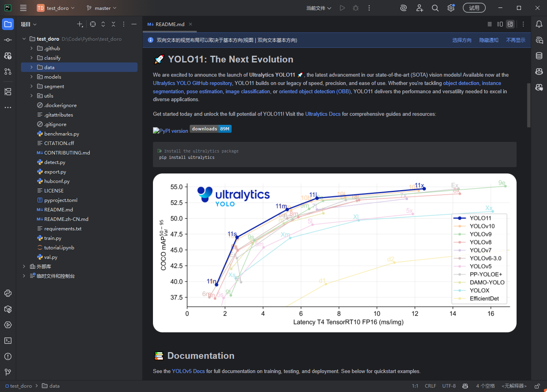Open the main hamburger menu

pos(23,8)
